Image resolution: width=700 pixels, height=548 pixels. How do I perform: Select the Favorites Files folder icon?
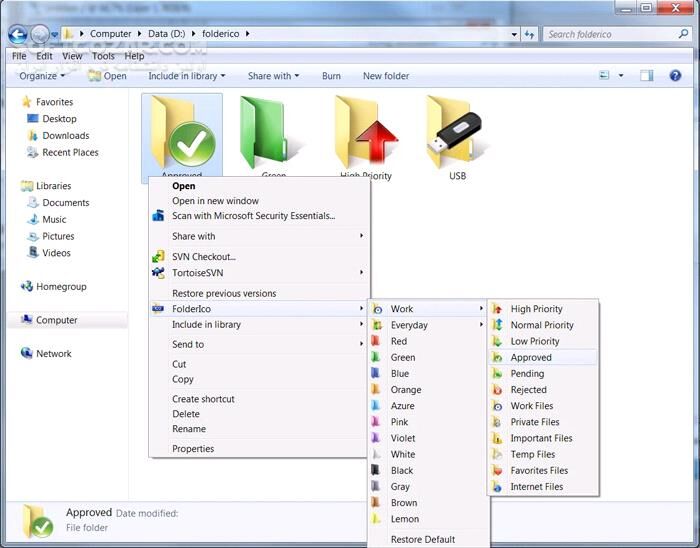click(539, 470)
